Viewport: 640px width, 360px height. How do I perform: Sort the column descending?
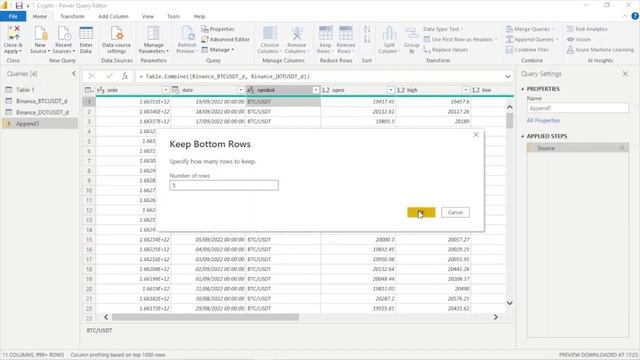[x=367, y=39]
